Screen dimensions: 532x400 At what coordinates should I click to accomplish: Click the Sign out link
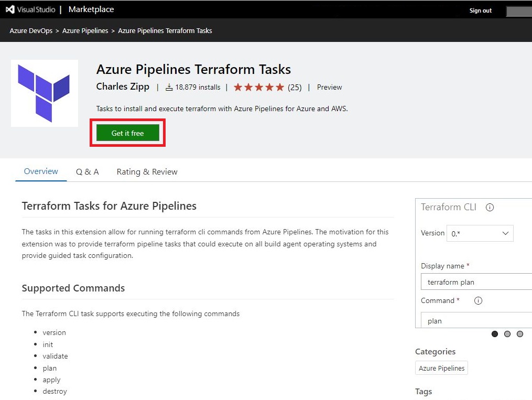pos(480,10)
